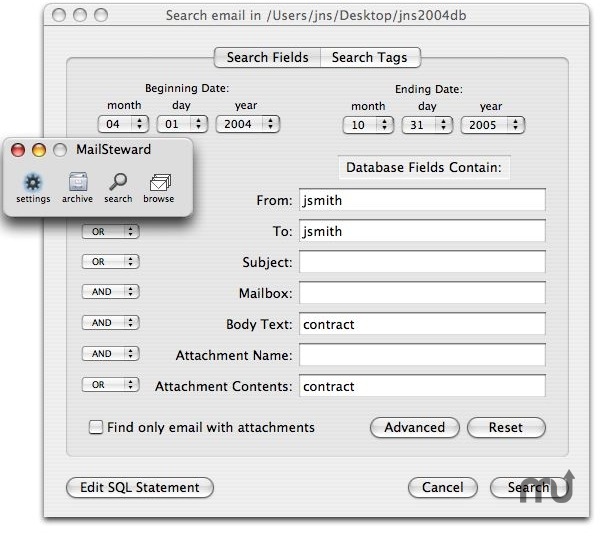This screenshot has width=602, height=540.
Task: Click into the Mailbox input field
Action: click(x=422, y=293)
